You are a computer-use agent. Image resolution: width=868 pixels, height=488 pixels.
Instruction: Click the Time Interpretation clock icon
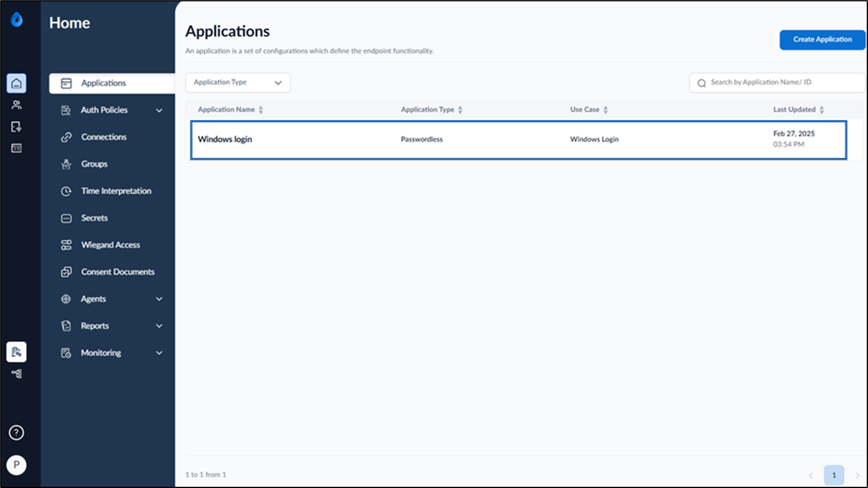pos(66,191)
